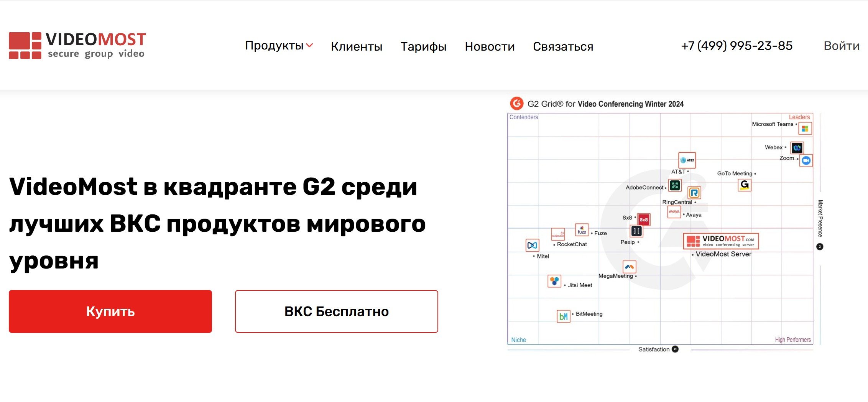Click the red Купить button
The width and height of the screenshot is (868, 402).
(x=110, y=311)
